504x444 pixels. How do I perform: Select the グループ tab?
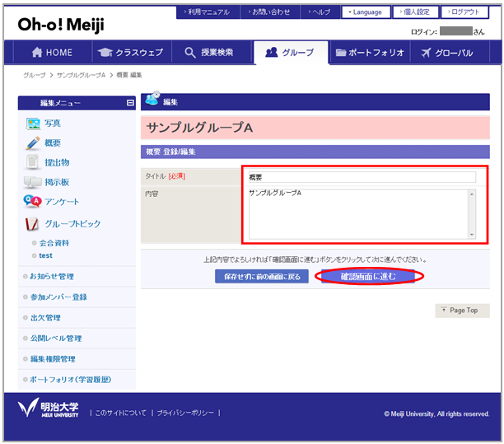coord(291,53)
